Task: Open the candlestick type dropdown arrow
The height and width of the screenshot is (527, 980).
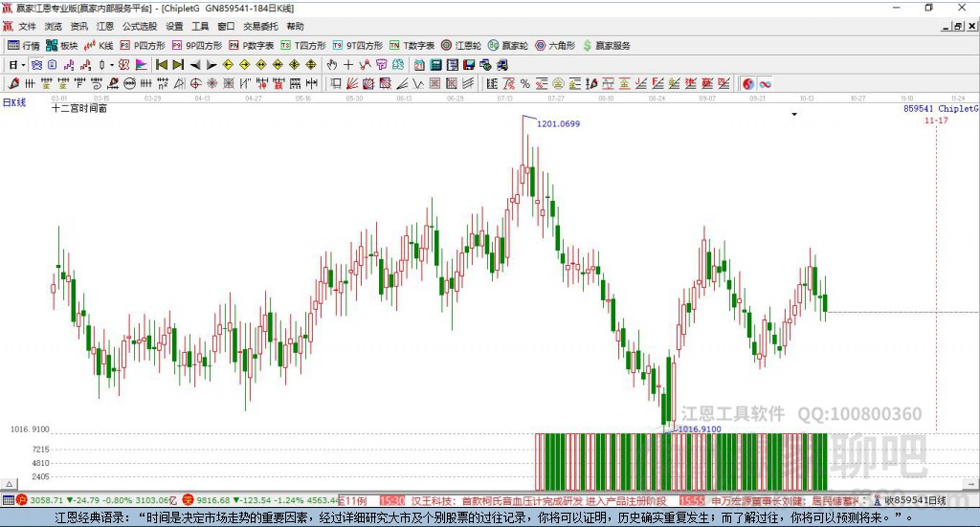Action: coord(112,65)
